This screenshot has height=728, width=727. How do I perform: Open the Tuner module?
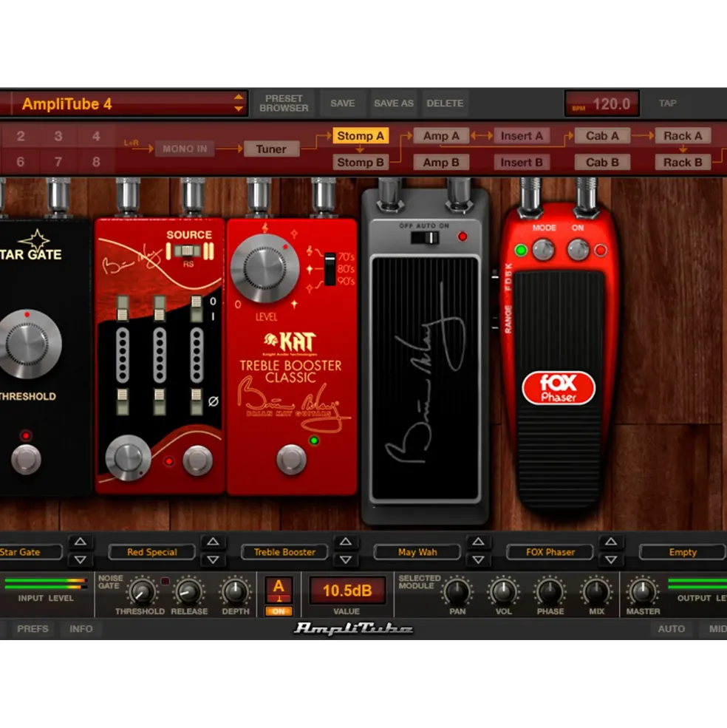271,149
